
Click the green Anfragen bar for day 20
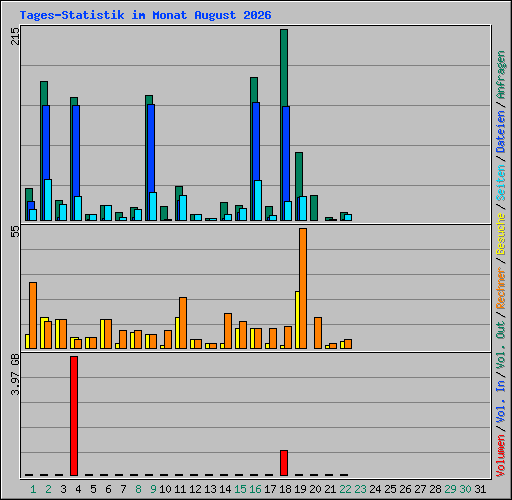pos(314,208)
